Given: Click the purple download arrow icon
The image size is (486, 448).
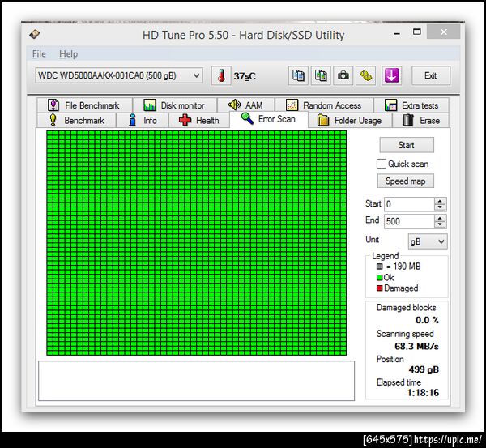Looking at the screenshot, I should (x=391, y=75).
